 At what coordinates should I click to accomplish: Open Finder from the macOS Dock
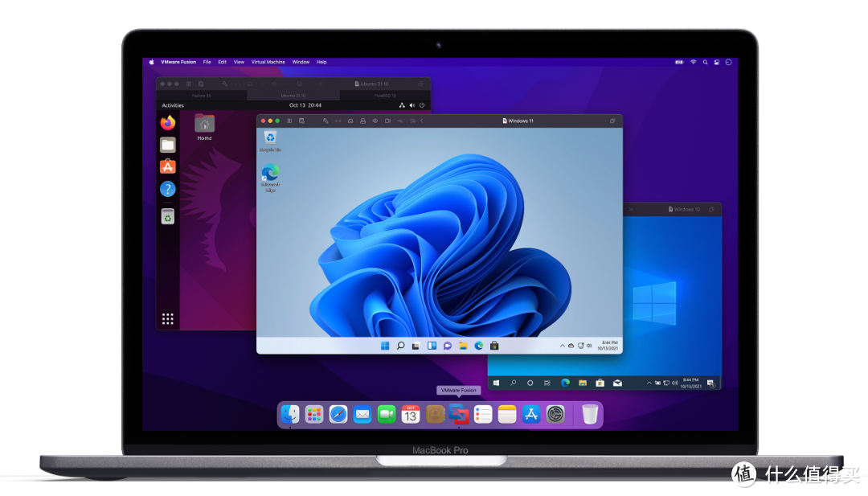[290, 414]
